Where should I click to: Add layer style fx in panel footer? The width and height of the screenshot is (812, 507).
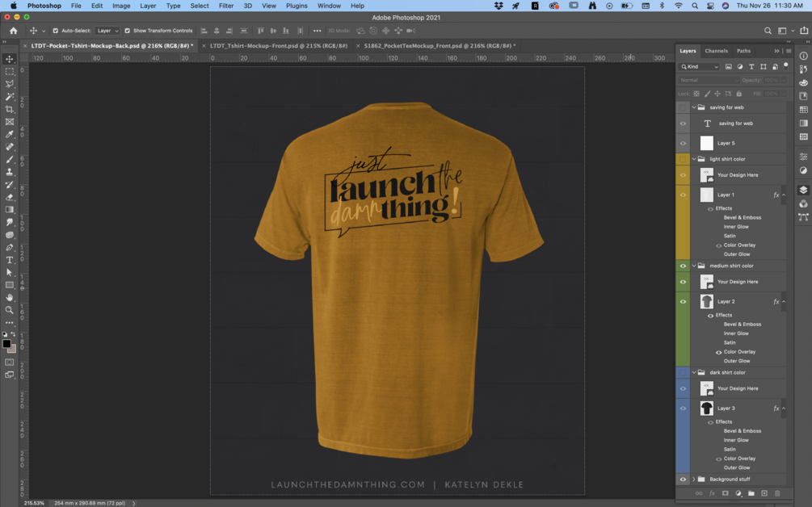712,493
